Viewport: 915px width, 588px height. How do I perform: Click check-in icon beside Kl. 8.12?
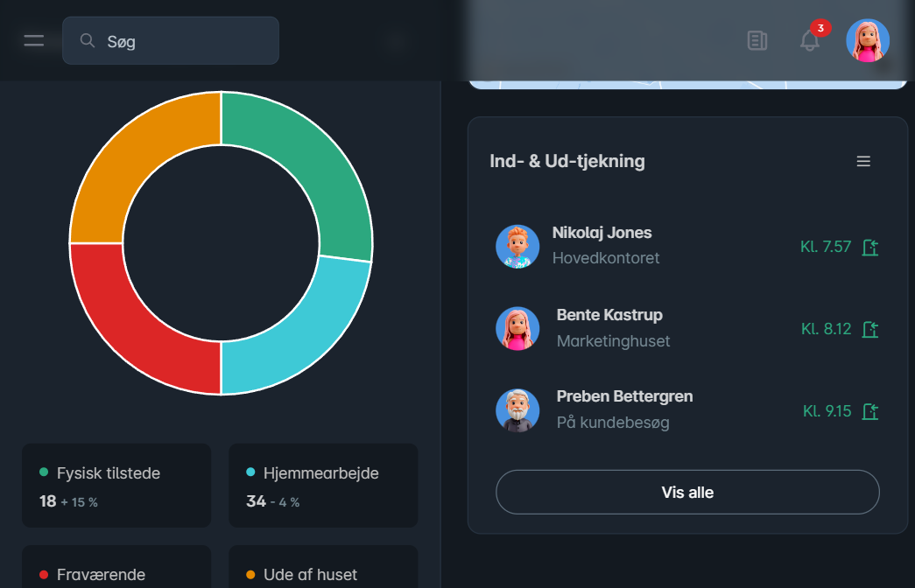coord(869,330)
